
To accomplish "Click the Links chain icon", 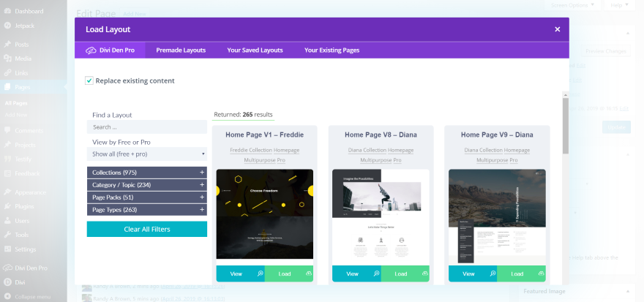I will tap(7, 73).
